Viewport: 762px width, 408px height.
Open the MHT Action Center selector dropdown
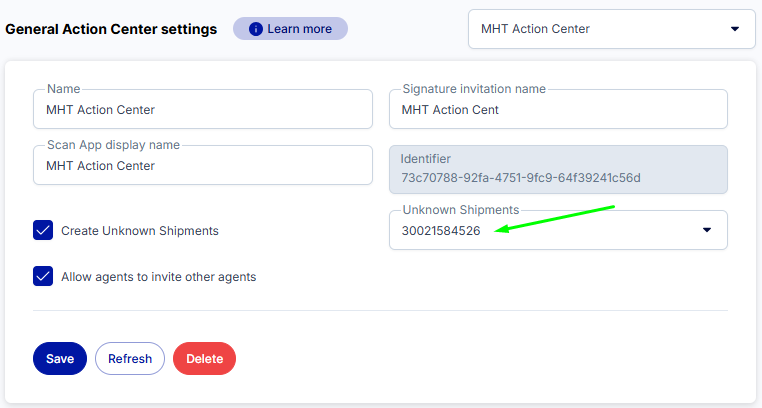point(611,29)
